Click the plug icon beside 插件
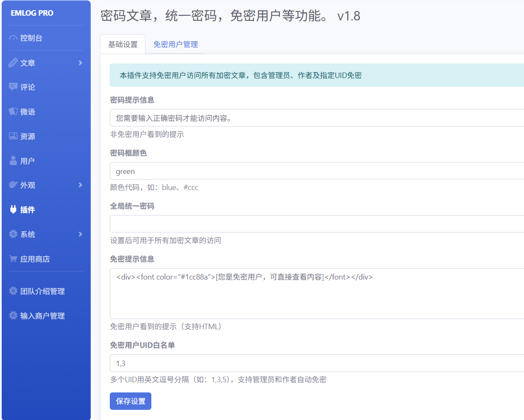The height and width of the screenshot is (420, 524). tap(13, 210)
